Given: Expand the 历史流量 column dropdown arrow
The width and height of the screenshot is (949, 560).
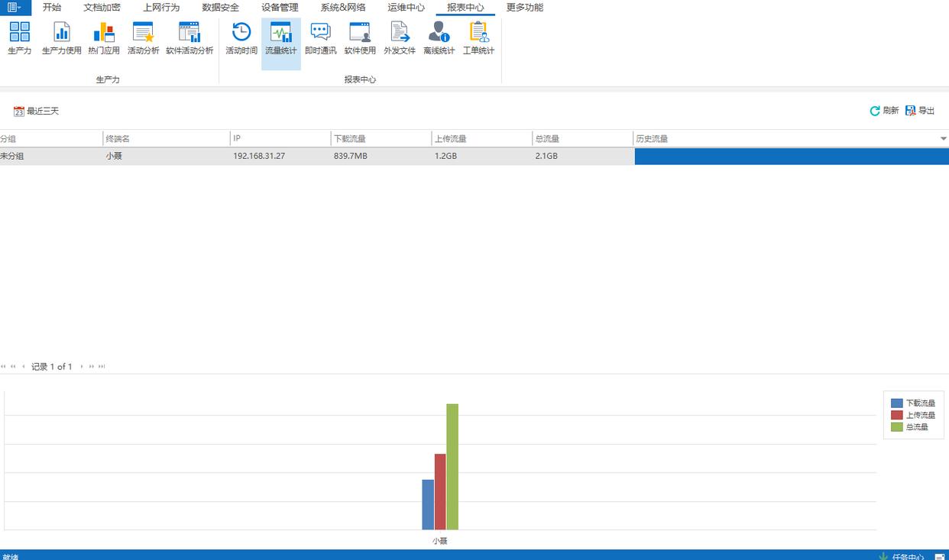Looking at the screenshot, I should coord(943,139).
